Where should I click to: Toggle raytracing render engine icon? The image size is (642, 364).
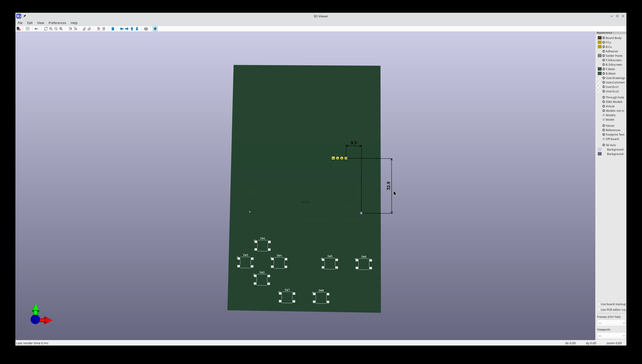point(37,29)
